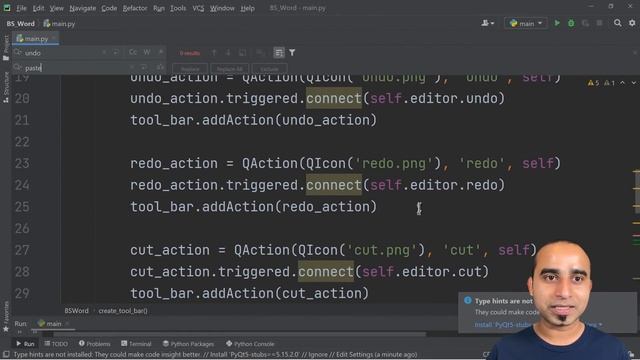This screenshot has width=640, height=360.
Task: Open the Code menu
Action: tap(109, 8)
